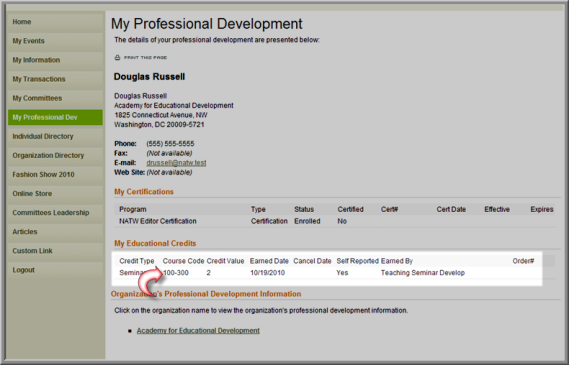
Task: Click the Expires column header
Action: 542,209
